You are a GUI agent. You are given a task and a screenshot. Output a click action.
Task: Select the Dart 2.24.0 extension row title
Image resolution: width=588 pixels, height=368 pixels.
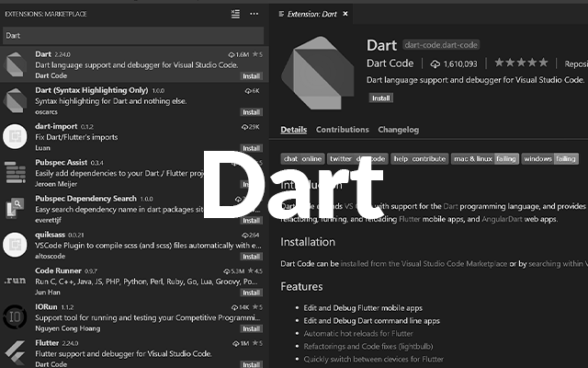click(x=43, y=54)
